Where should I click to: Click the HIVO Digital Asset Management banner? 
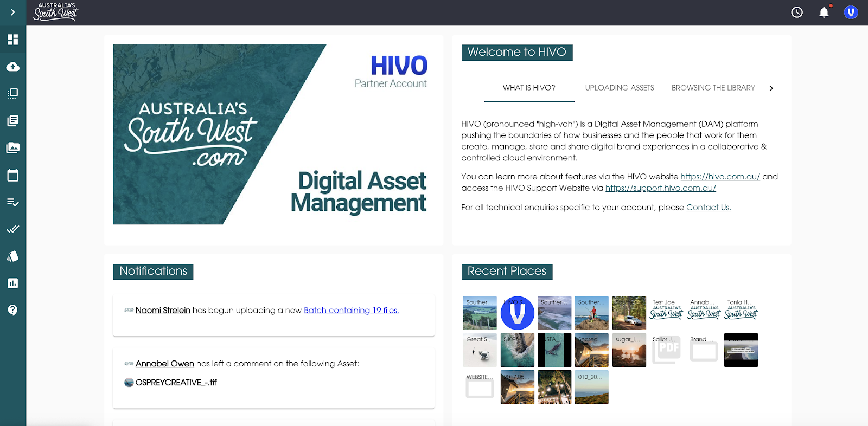coord(274,134)
